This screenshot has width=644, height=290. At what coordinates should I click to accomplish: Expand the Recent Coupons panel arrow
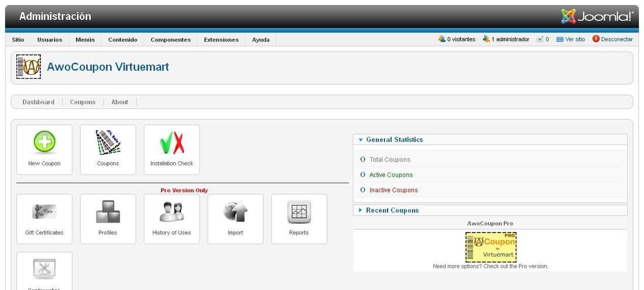click(x=361, y=210)
